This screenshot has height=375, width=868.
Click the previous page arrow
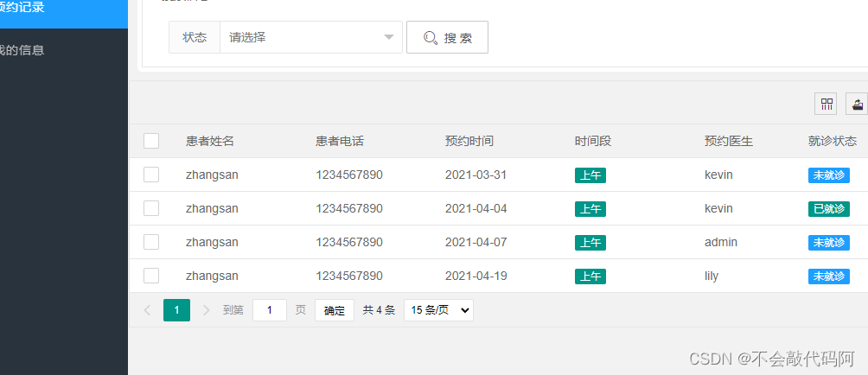coord(147,310)
